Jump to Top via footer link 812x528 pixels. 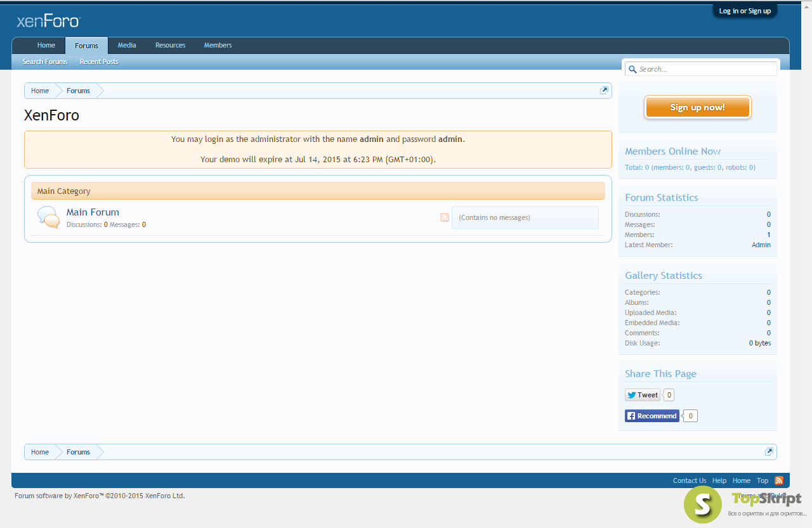(x=763, y=480)
